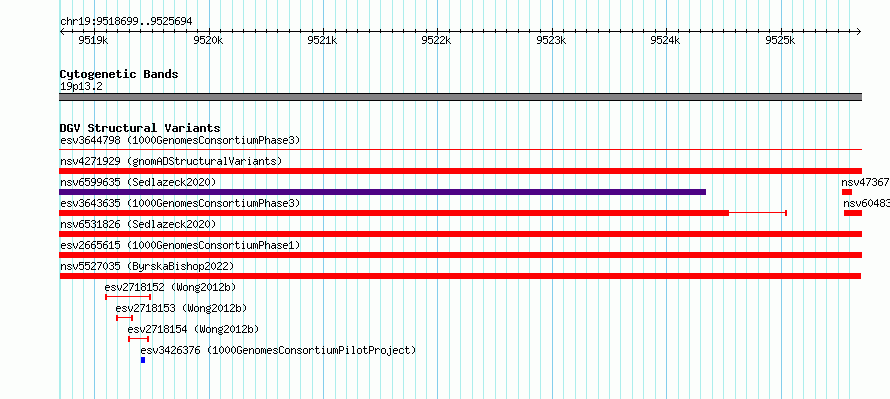Open esv2665615 Phase1 variant label
The width and height of the screenshot is (890, 399).
pos(180,245)
